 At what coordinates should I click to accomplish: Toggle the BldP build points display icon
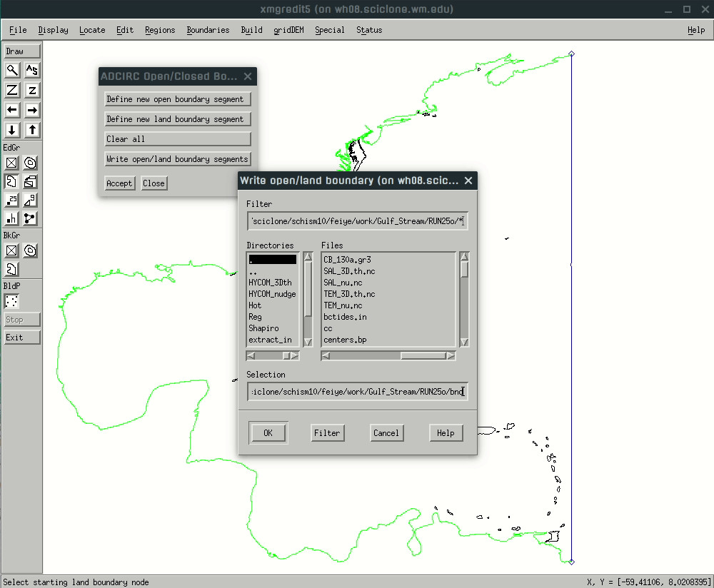click(12, 301)
